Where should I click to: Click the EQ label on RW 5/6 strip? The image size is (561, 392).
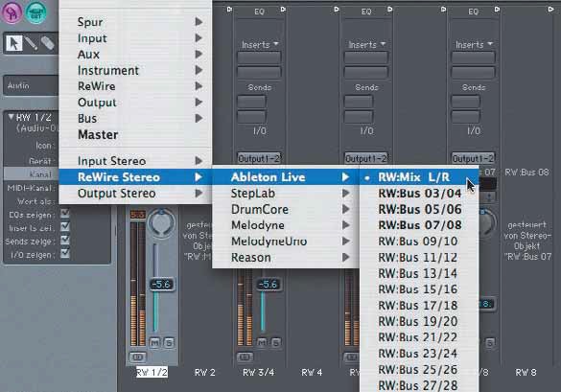click(x=366, y=12)
